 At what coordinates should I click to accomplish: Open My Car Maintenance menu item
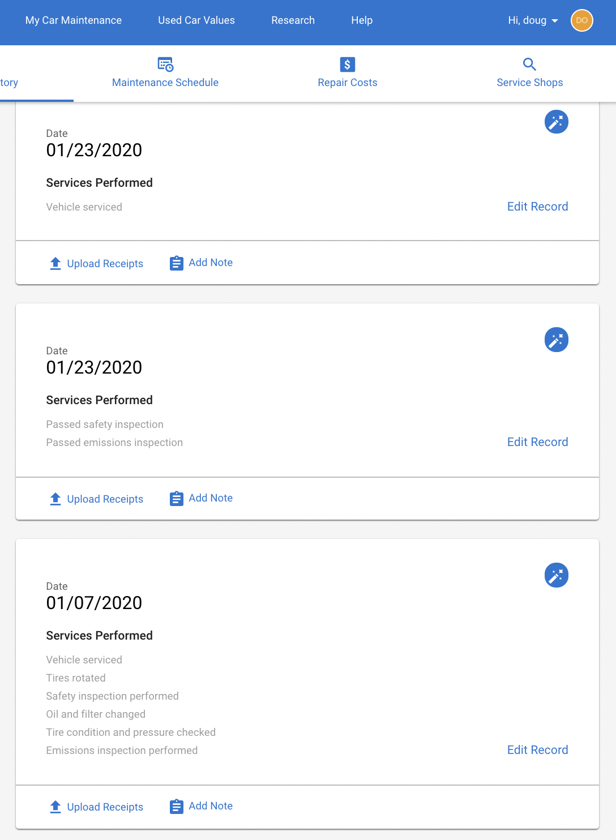[x=74, y=20]
